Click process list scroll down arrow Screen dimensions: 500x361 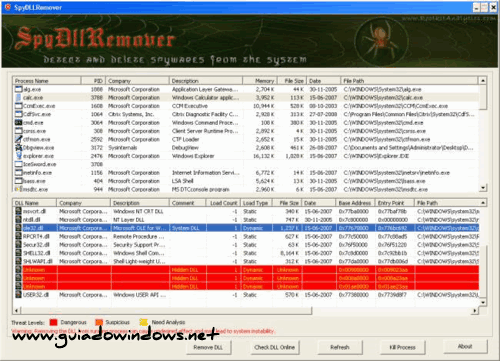483,188
